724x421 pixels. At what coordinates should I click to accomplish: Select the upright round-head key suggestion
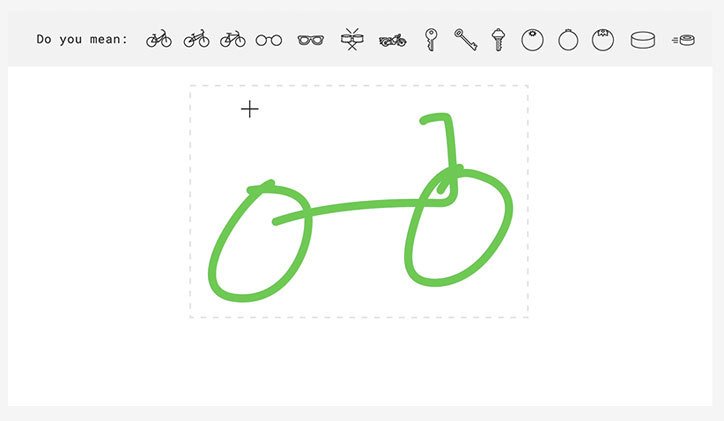tap(431, 40)
